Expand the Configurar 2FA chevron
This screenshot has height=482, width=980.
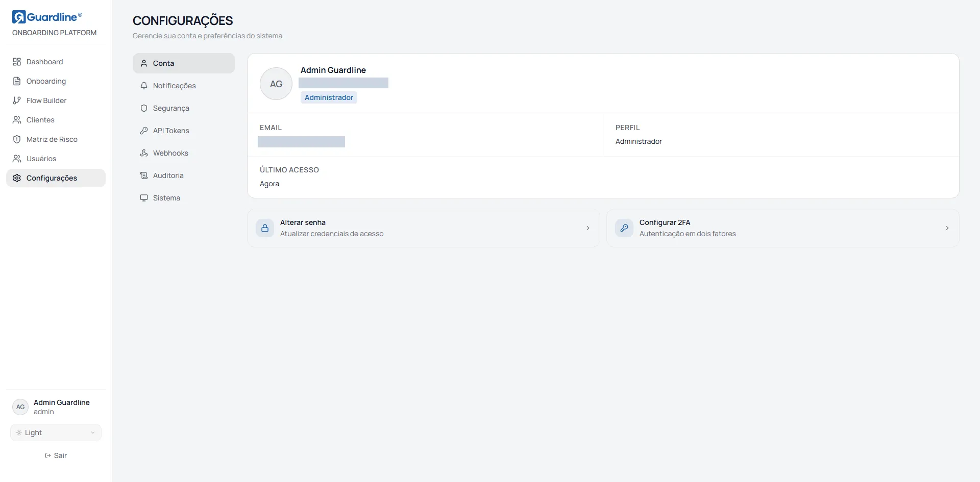click(x=947, y=228)
